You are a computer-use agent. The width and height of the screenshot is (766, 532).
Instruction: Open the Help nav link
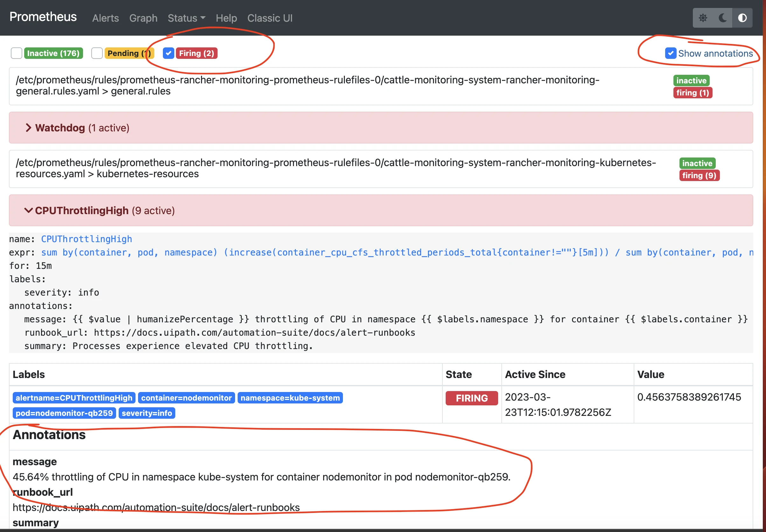(226, 18)
